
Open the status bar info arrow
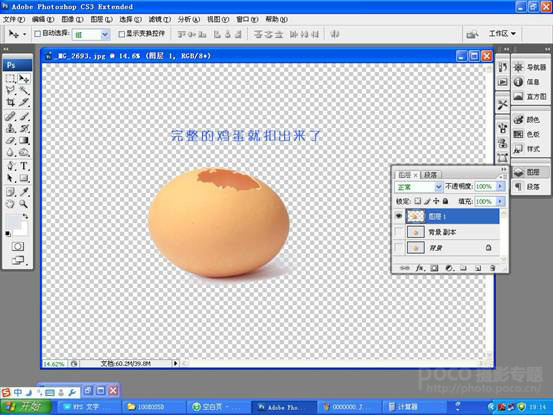(x=175, y=363)
